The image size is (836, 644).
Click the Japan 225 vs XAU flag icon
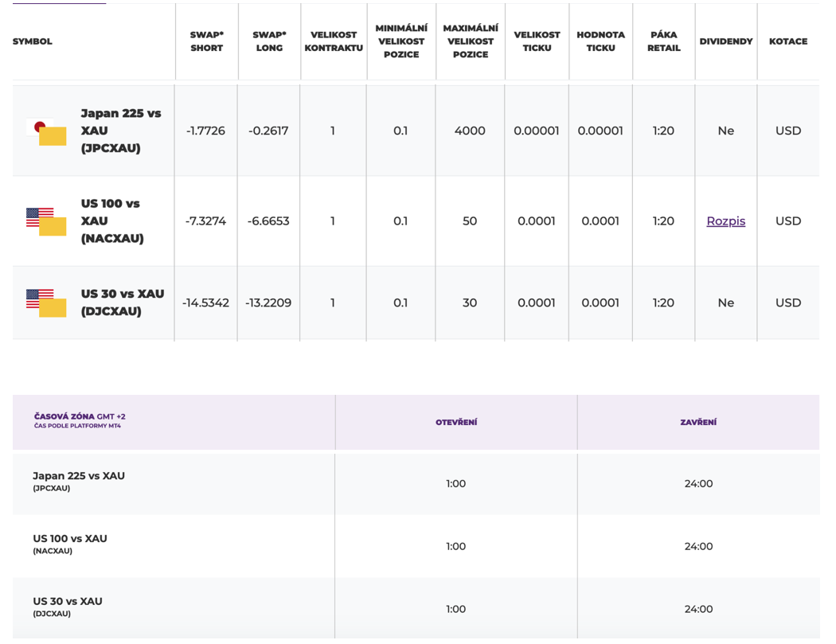point(46,131)
